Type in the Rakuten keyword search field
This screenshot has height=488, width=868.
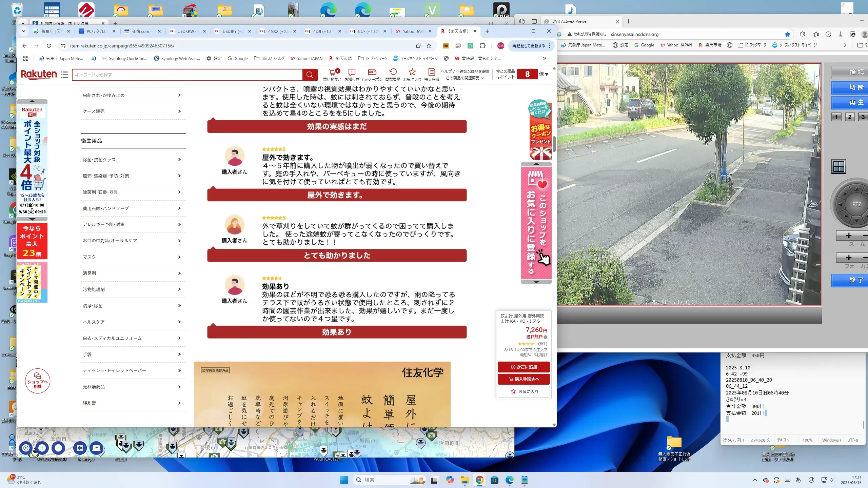click(x=187, y=75)
